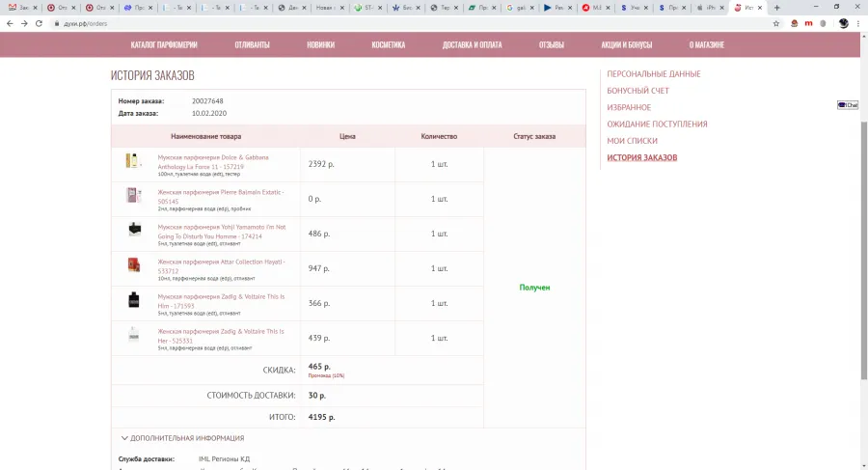868x470 pixels.
Task: Click the page vertical scrollbar
Action: point(863,249)
